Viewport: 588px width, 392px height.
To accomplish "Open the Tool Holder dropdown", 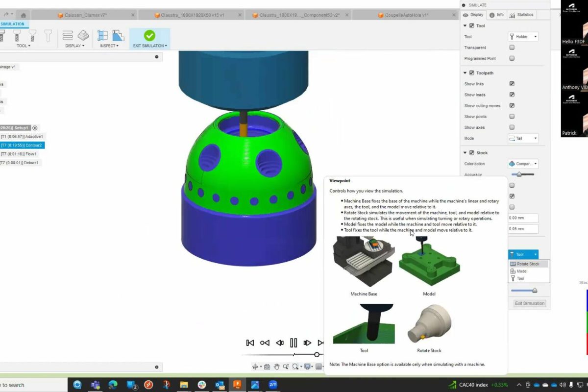I will pyautogui.click(x=523, y=37).
